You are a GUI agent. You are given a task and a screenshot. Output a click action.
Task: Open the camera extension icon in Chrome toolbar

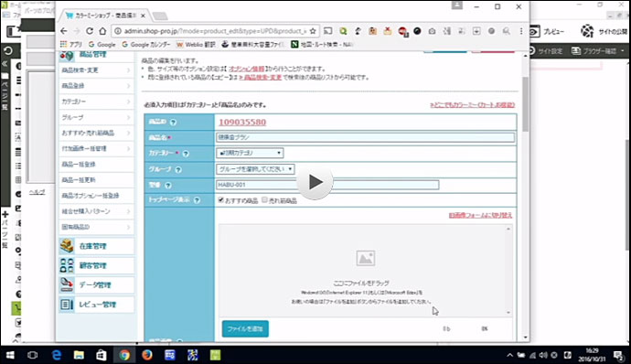(x=432, y=31)
